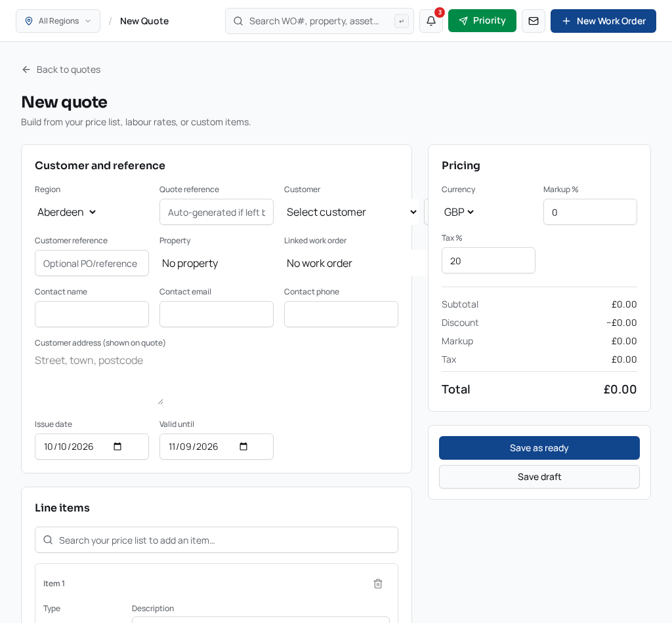Focus the Quote reference field
The height and width of the screenshot is (623, 672).
coord(217,212)
